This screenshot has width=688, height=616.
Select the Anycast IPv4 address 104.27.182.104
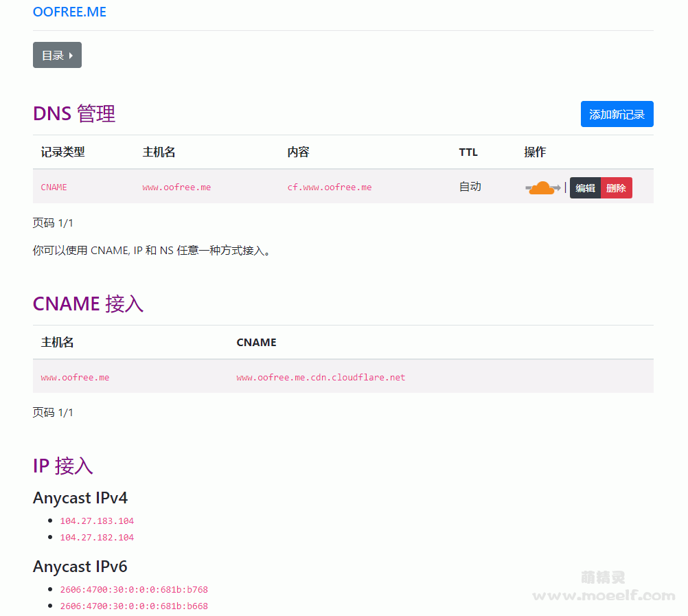(97, 538)
